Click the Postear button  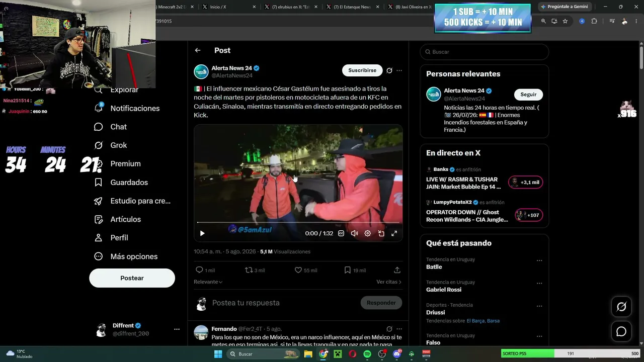coord(132,278)
